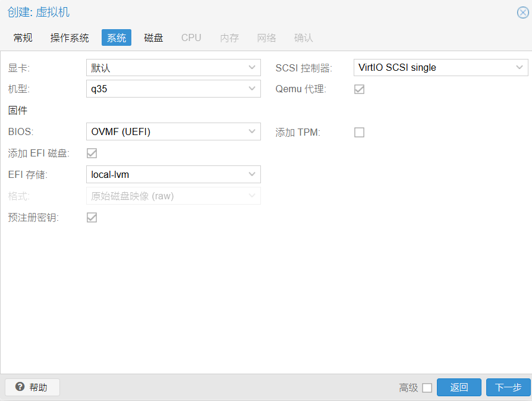
Task: Toggle the 添加 EFI 磁盘 checkbox
Action: point(92,153)
